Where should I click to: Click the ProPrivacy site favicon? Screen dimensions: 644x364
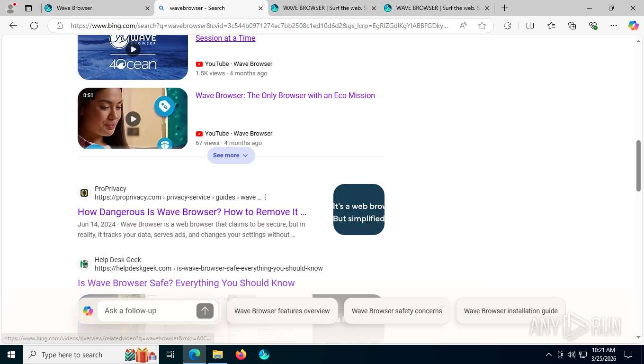[84, 193]
